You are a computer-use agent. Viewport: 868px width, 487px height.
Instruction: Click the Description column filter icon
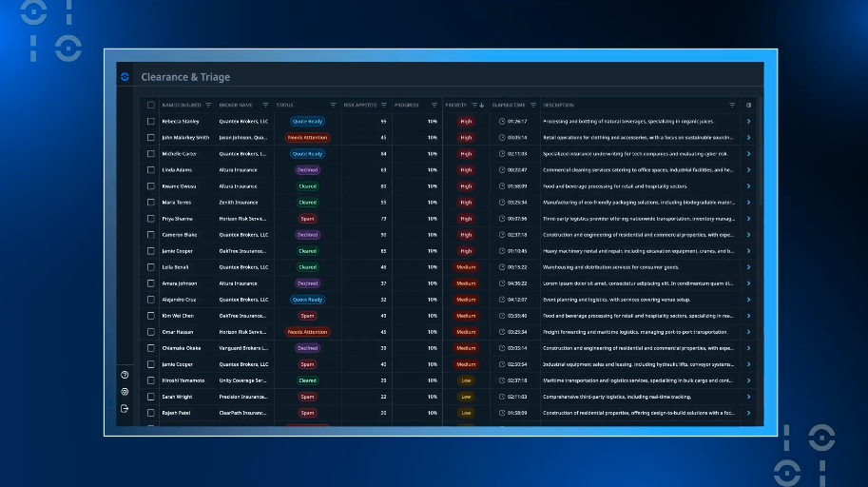[x=732, y=105]
